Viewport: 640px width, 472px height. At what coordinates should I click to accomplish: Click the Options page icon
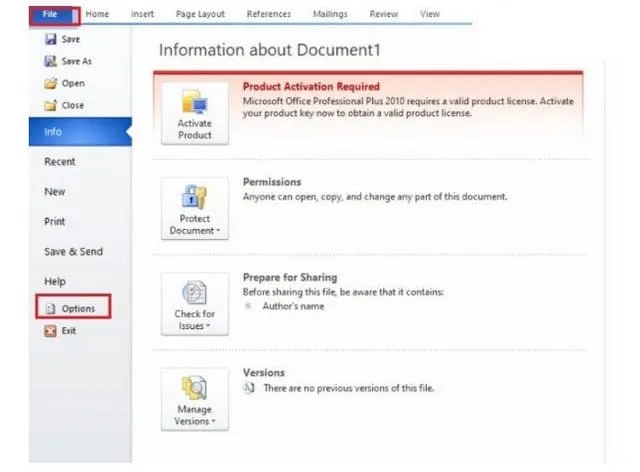[x=50, y=309]
